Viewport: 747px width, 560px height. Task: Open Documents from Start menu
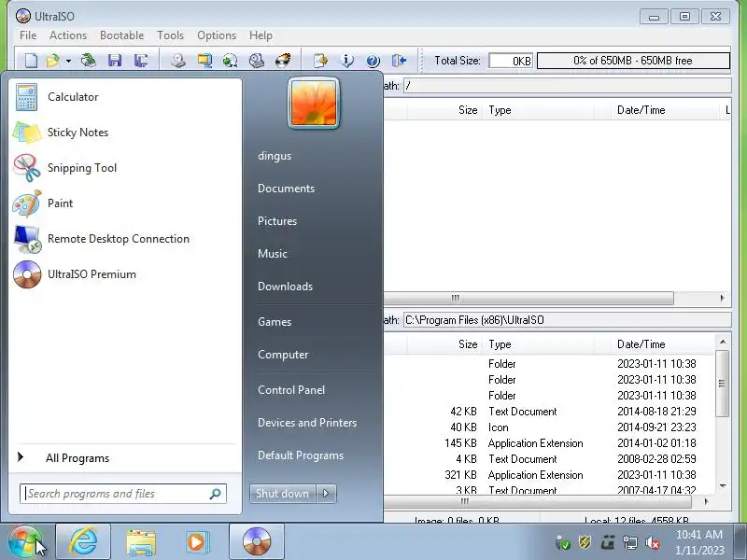(x=287, y=189)
